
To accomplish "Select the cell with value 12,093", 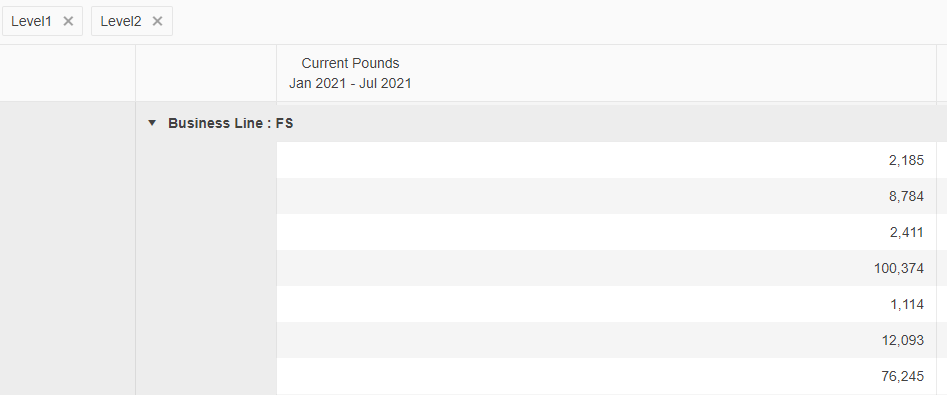I will click(606, 340).
